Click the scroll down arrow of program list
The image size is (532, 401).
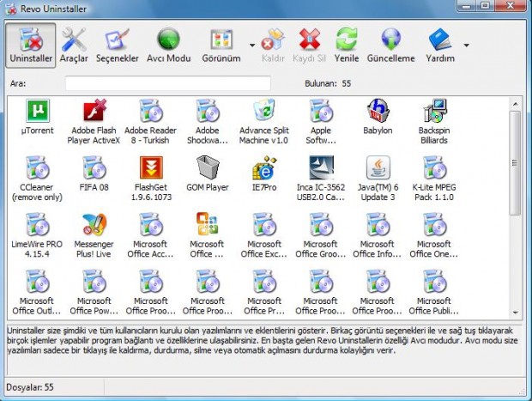[516, 312]
